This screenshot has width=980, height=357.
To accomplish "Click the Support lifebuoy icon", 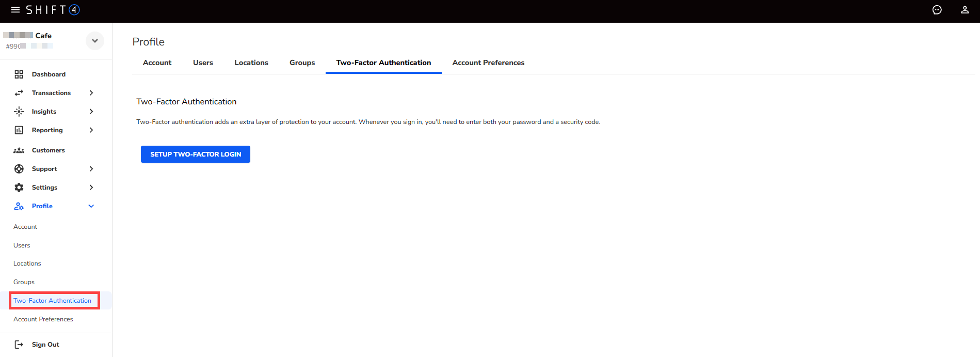I will coord(19,169).
